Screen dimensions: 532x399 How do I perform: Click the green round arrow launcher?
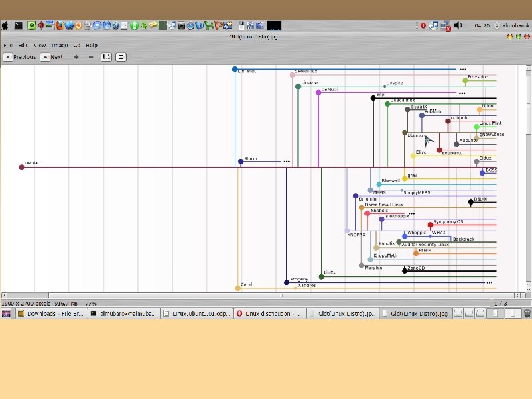click(135, 25)
